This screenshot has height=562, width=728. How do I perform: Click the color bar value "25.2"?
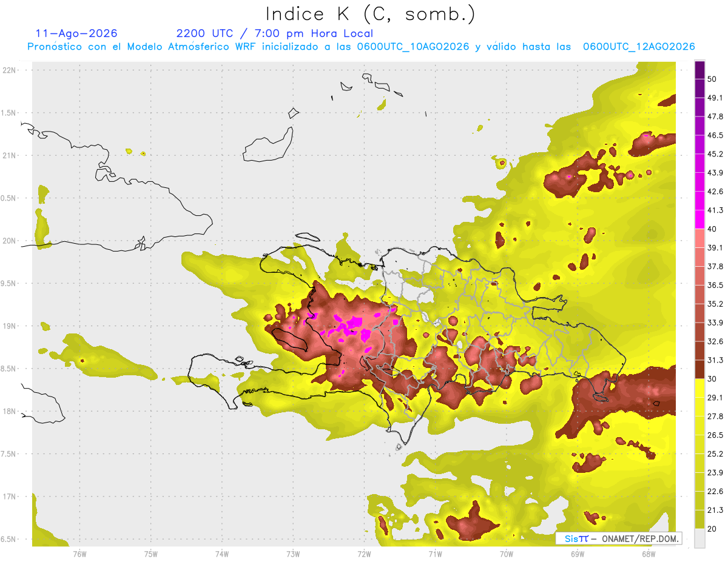click(x=715, y=454)
